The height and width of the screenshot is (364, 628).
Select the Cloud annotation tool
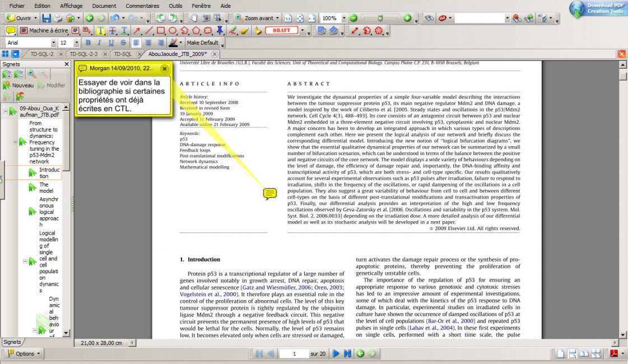click(208, 30)
